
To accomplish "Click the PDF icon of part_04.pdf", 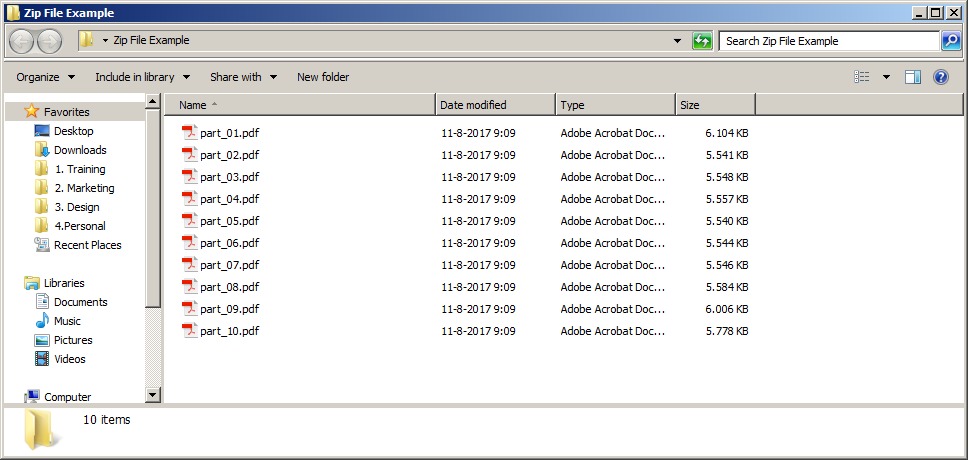I will click(x=190, y=199).
